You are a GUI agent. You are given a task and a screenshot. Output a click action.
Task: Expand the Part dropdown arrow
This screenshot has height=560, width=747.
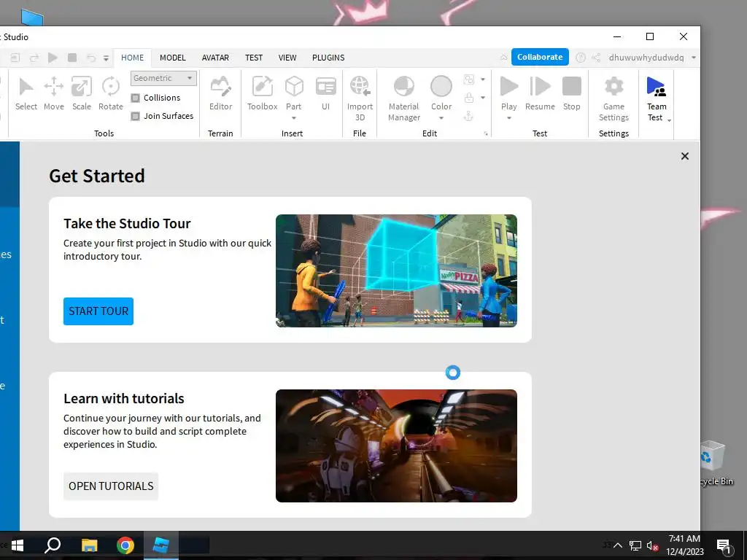[294, 117]
